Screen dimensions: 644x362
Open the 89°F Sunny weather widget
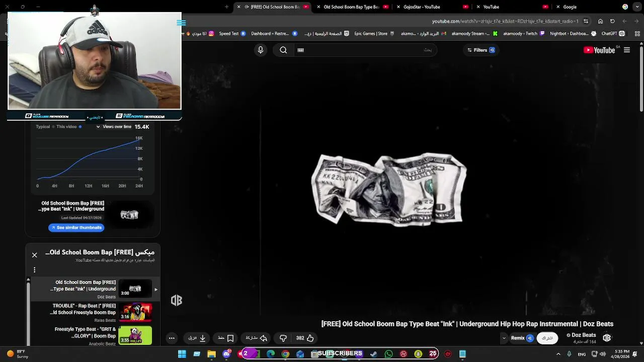(x=17, y=354)
